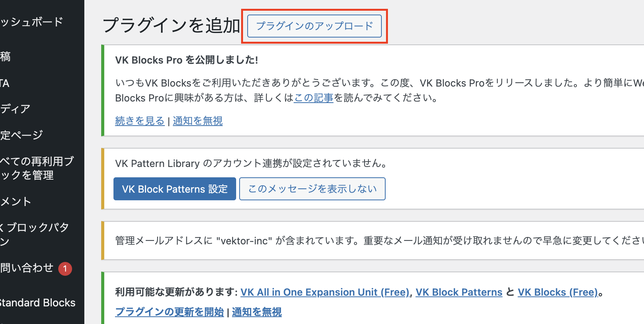Open Standard Blocks in the sidebar

[38, 303]
